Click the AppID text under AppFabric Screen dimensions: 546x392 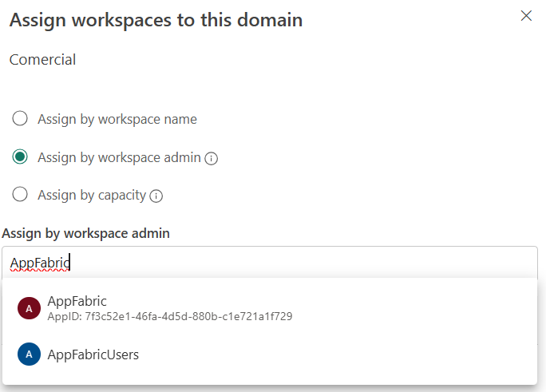click(170, 316)
